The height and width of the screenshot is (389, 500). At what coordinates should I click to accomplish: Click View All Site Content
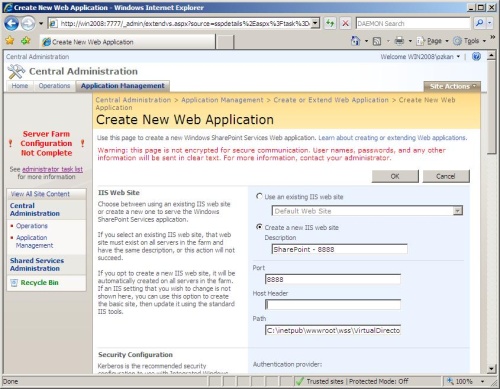[x=40, y=194]
